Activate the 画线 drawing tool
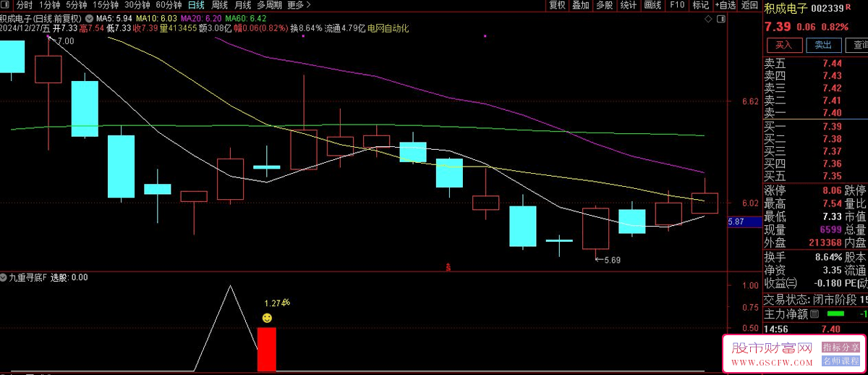This screenshot has width=868, height=375. click(x=652, y=4)
